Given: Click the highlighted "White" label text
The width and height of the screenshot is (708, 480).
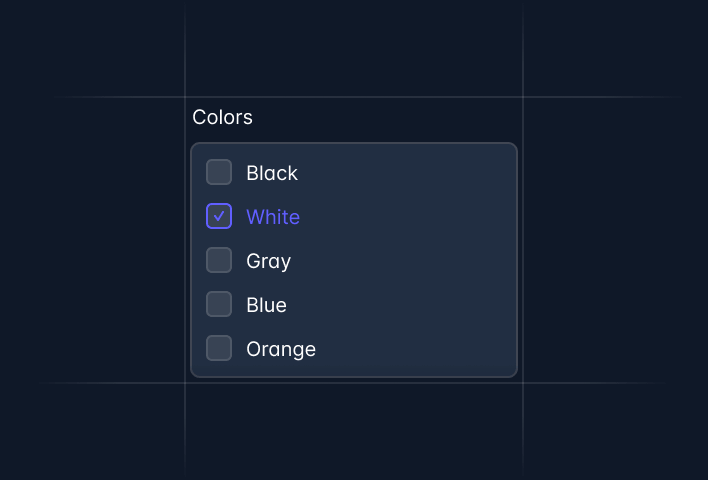Looking at the screenshot, I should [273, 217].
